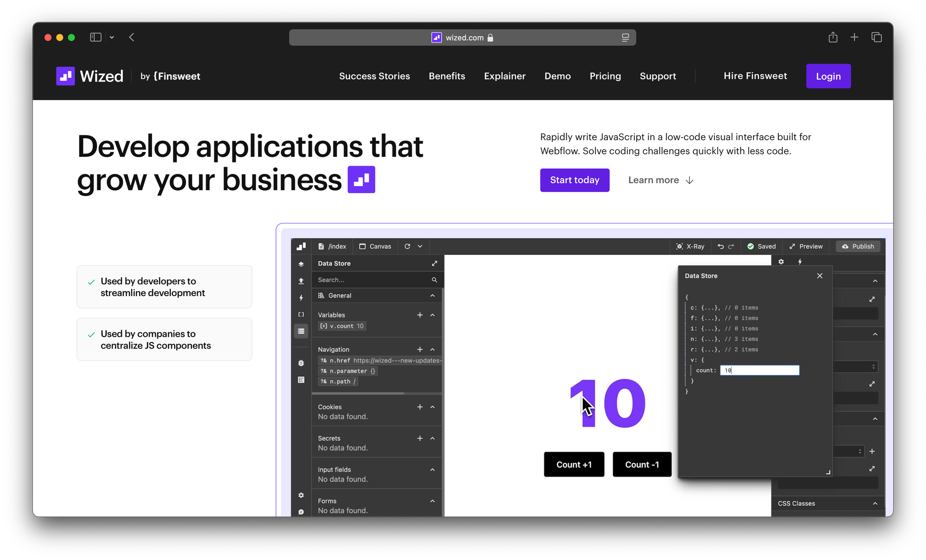The width and height of the screenshot is (926, 560).
Task: Open the brackets icon in left sidebar
Action: 301,314
